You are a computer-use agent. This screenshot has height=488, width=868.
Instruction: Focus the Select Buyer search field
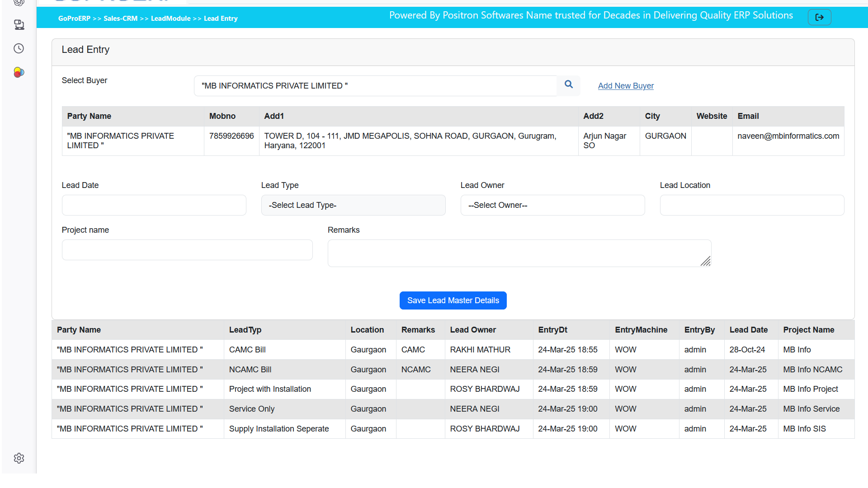[x=375, y=86]
